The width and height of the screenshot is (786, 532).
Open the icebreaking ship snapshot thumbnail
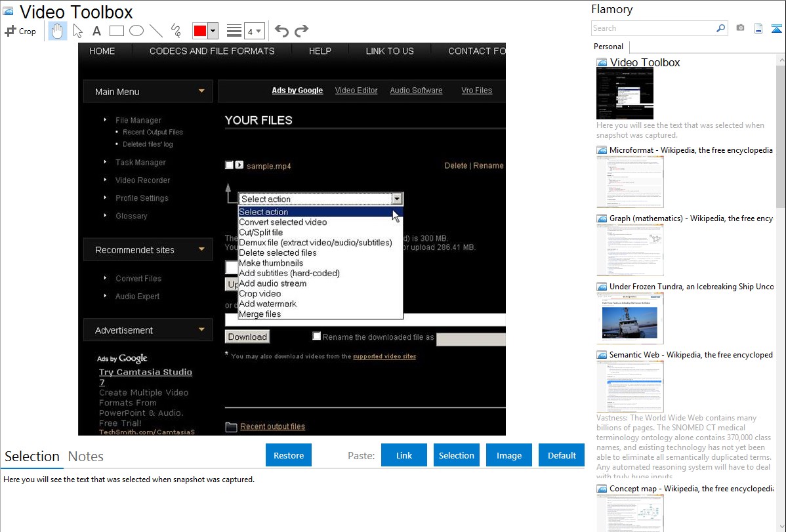coord(630,318)
